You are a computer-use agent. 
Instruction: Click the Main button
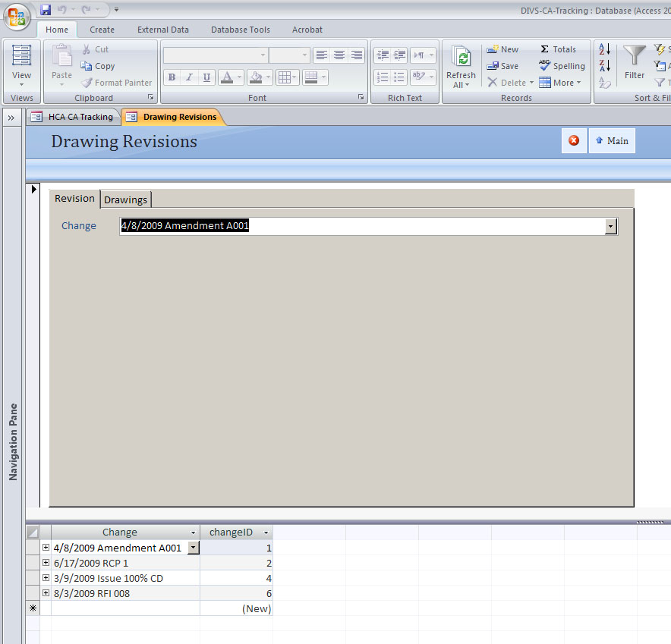click(612, 140)
